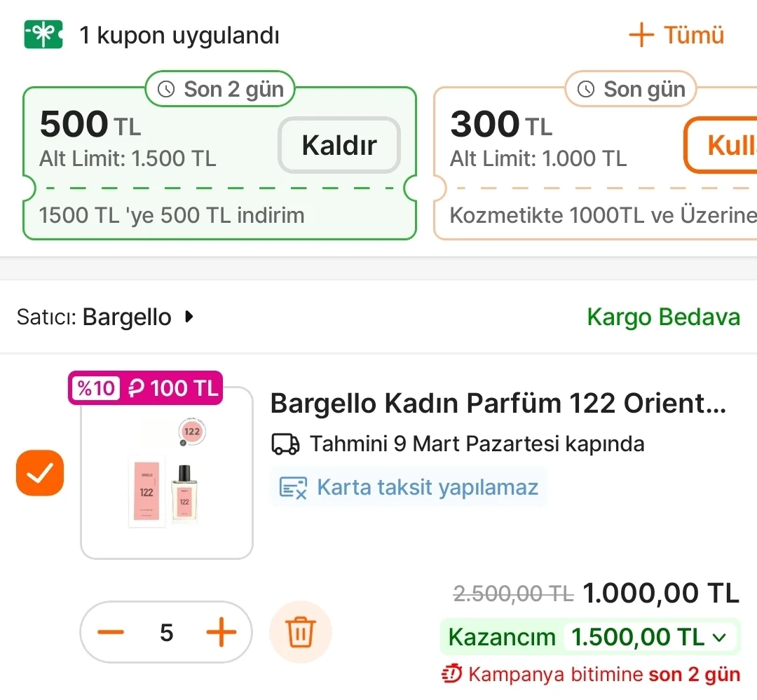Click the trash icon to remove the perfume

300,631
